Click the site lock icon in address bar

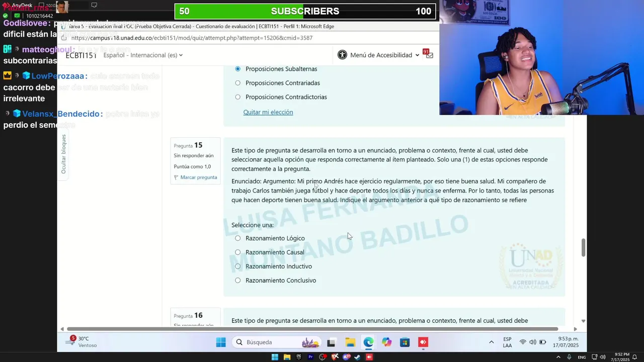pos(64,38)
